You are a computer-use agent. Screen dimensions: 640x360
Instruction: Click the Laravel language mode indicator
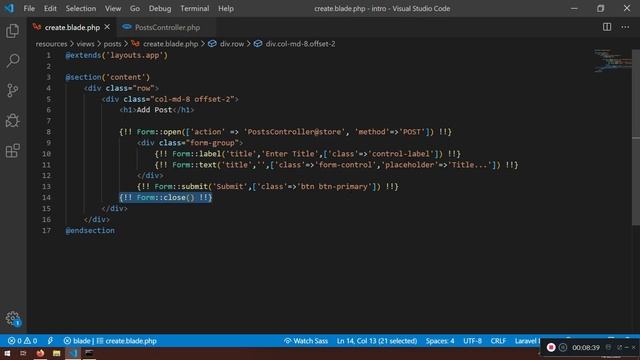(527, 341)
